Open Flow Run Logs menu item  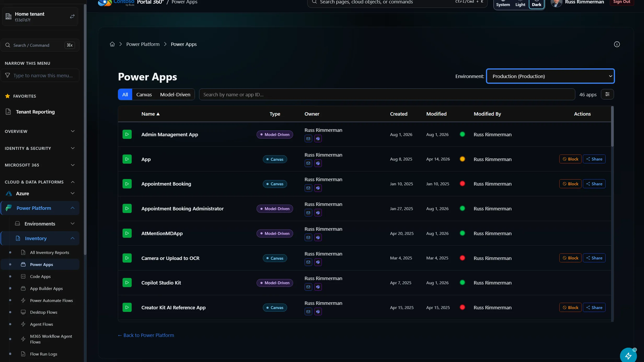click(x=44, y=354)
